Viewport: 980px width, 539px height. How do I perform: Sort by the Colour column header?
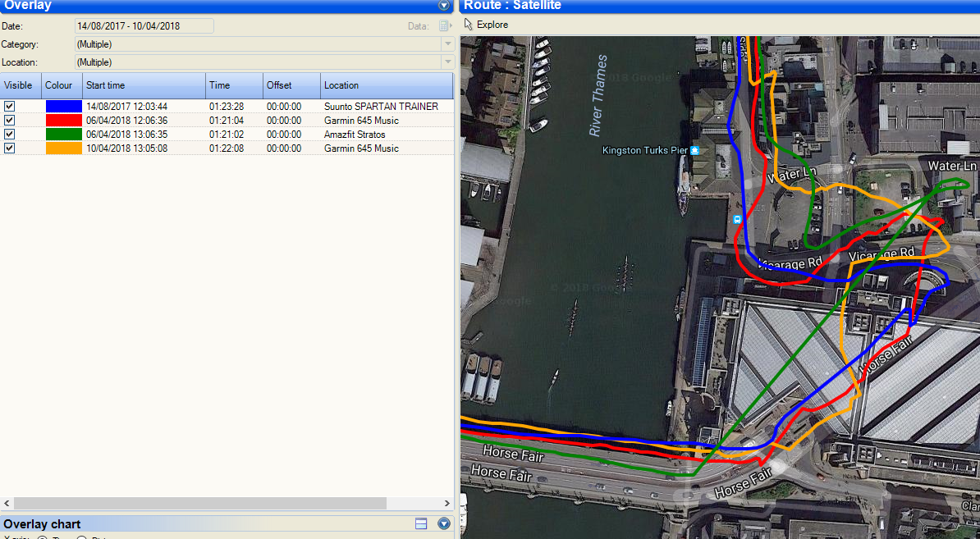point(62,85)
